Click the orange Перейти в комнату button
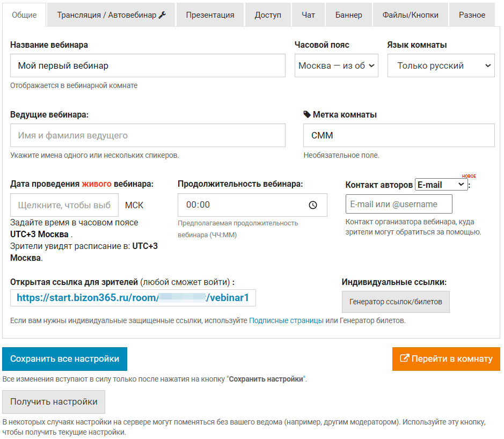The image size is (504, 439). coord(446,359)
